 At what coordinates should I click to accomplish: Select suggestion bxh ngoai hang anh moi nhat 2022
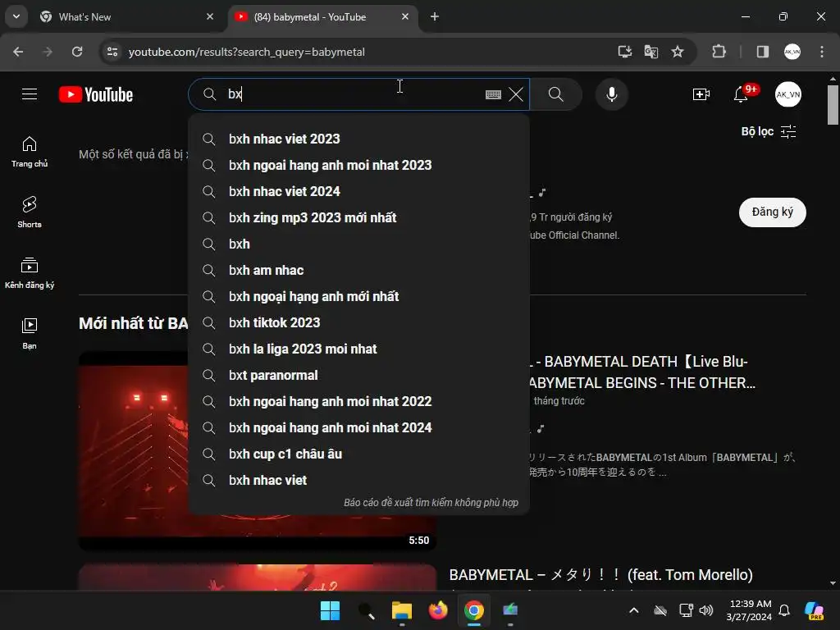(359, 401)
